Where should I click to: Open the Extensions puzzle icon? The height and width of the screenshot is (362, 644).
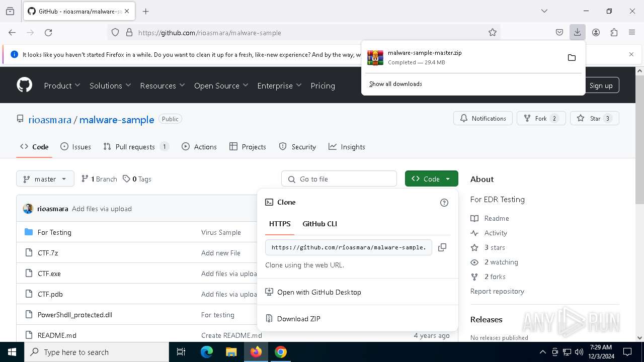[x=614, y=32]
